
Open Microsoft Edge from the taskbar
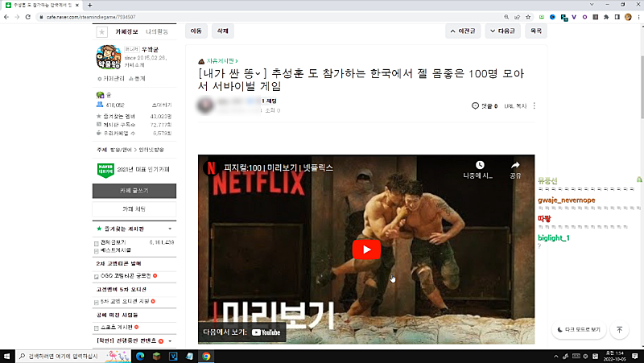tap(140, 356)
